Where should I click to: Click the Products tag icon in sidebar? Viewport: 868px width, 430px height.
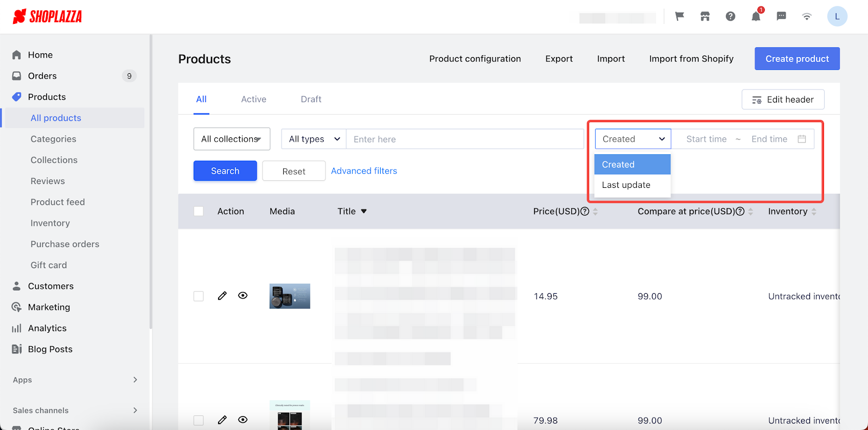tap(17, 97)
